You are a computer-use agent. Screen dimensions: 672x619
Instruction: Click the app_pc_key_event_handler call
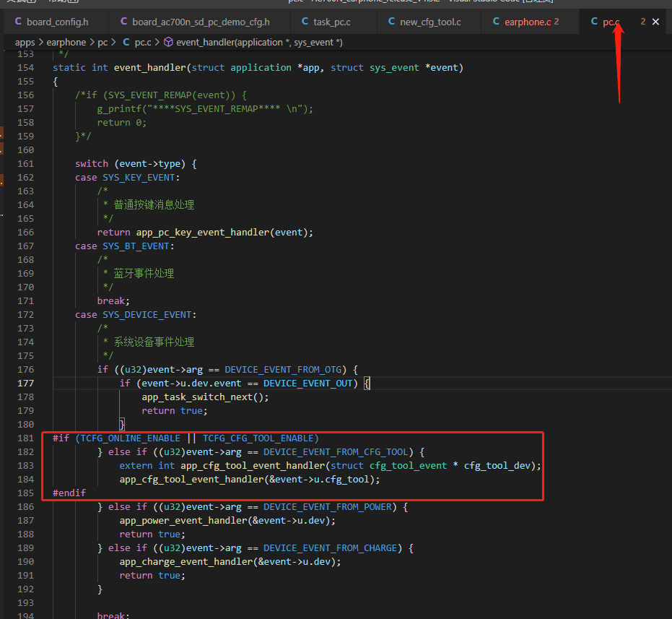pos(203,233)
